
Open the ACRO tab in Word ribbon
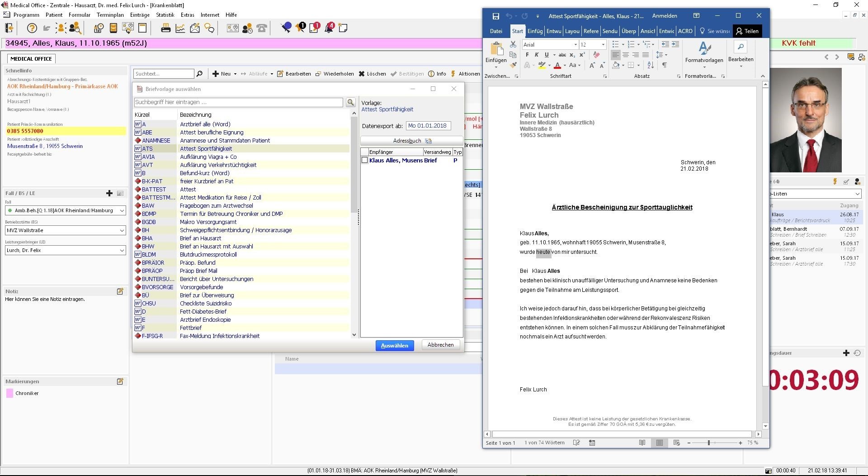[685, 31]
